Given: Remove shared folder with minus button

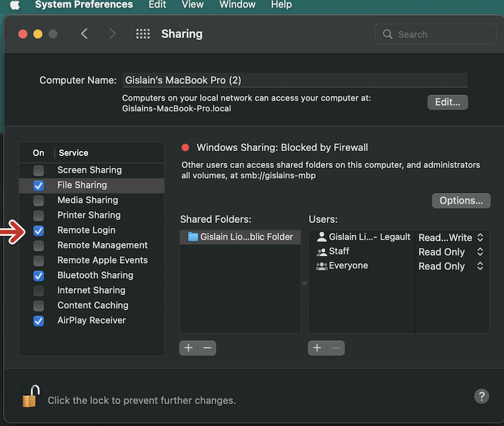Looking at the screenshot, I should tap(207, 348).
